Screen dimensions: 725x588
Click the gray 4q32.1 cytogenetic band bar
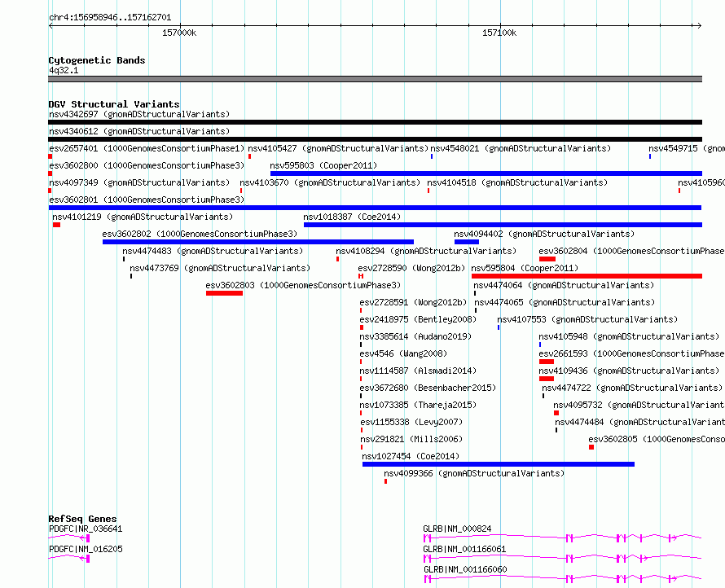(x=375, y=79)
